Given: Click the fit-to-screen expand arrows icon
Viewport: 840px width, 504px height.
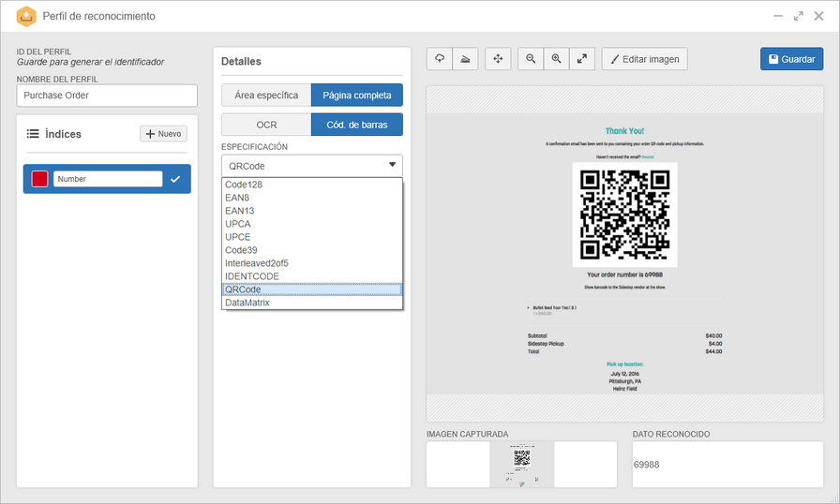Looking at the screenshot, I should pyautogui.click(x=582, y=59).
